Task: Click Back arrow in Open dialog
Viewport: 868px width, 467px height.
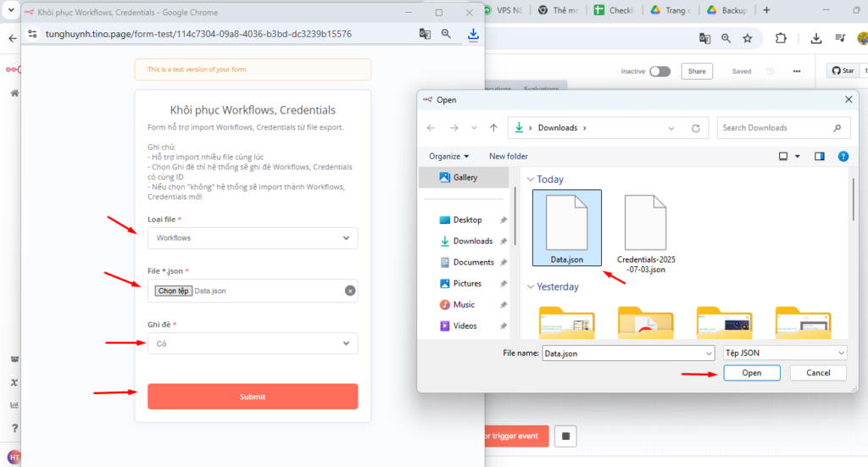Action: [431, 128]
